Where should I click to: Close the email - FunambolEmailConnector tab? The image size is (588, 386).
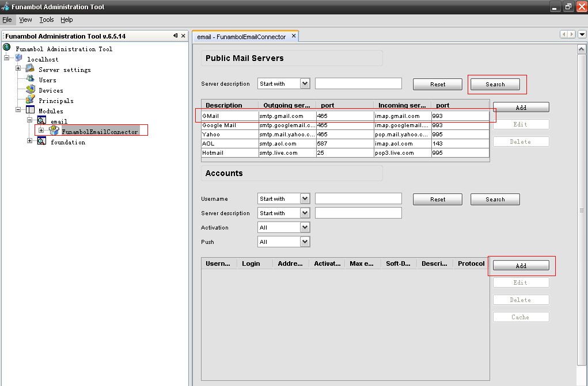(x=294, y=36)
